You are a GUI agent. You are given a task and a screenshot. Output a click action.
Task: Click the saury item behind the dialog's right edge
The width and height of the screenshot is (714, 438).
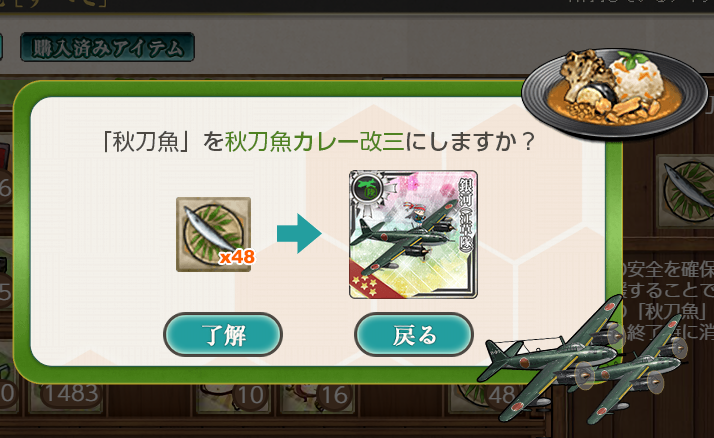coord(686,191)
